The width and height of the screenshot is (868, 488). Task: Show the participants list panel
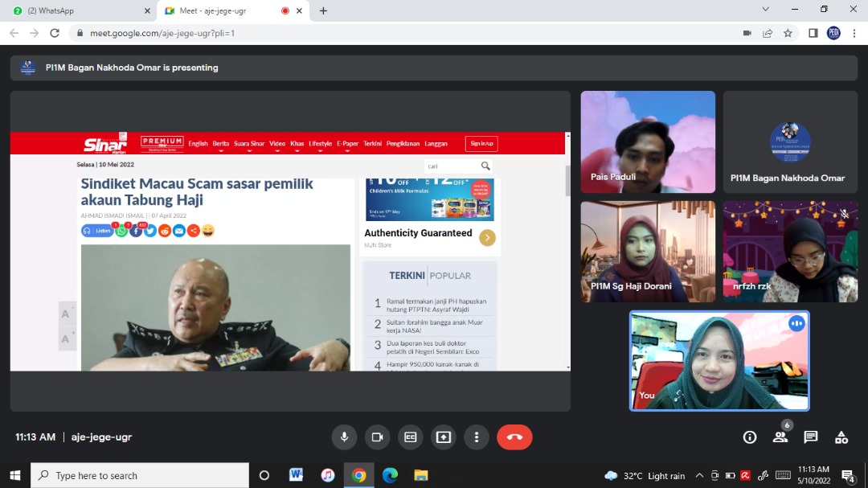tap(780, 437)
